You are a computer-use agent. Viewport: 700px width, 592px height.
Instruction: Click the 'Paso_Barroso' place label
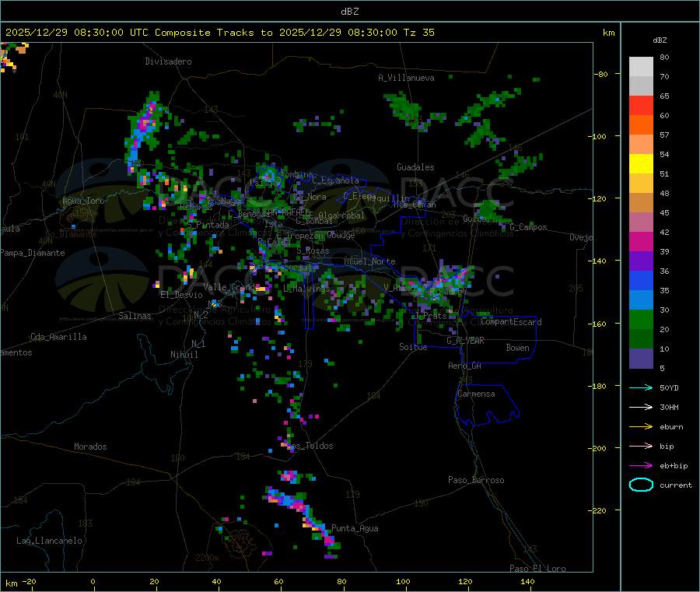(x=476, y=480)
